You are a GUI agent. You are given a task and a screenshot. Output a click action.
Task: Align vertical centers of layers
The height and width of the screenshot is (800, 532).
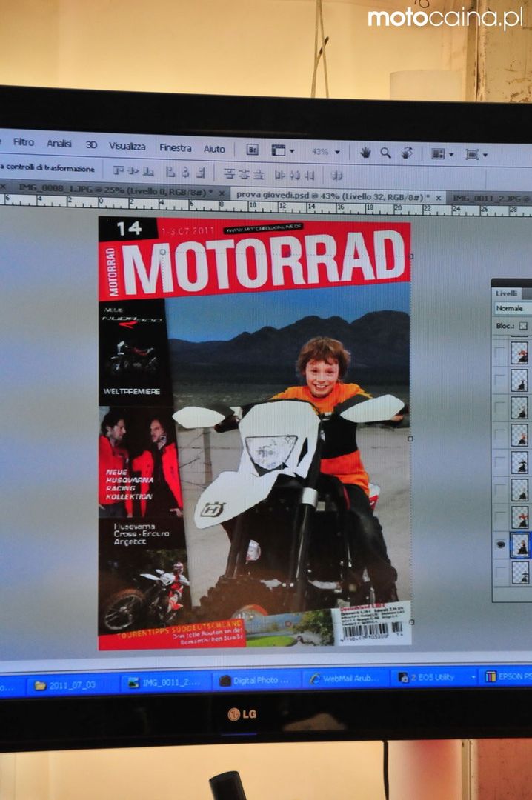click(x=134, y=171)
